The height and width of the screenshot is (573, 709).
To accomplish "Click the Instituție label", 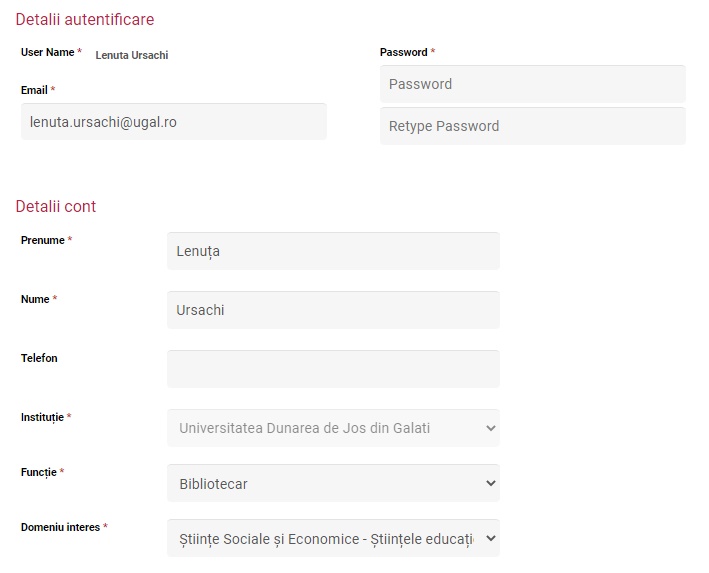I will pos(42,417).
